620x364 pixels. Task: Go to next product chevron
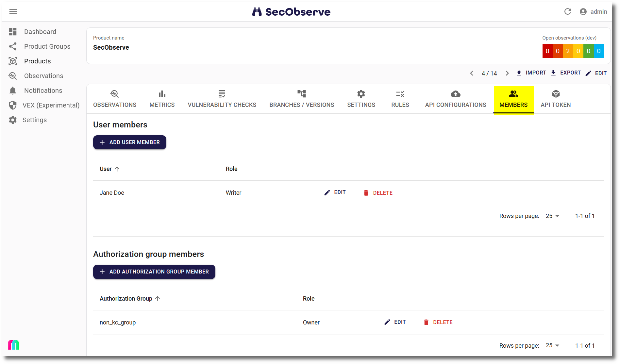pos(507,73)
